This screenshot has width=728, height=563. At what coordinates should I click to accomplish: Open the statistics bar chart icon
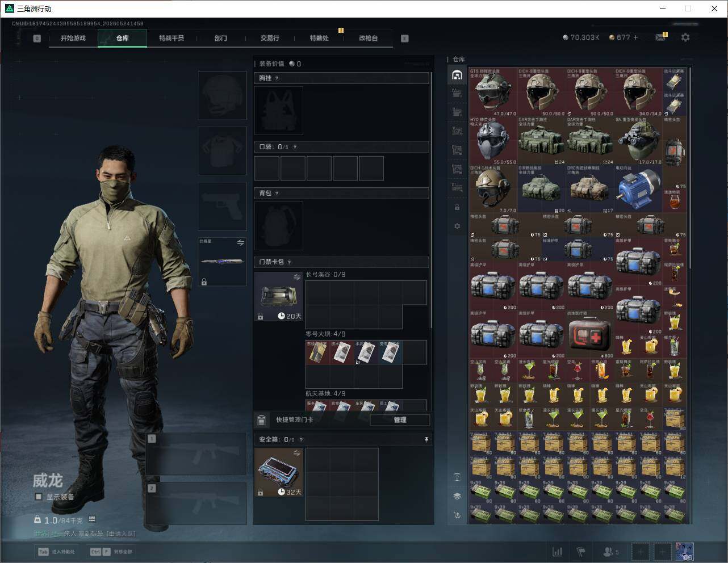pyautogui.click(x=558, y=552)
